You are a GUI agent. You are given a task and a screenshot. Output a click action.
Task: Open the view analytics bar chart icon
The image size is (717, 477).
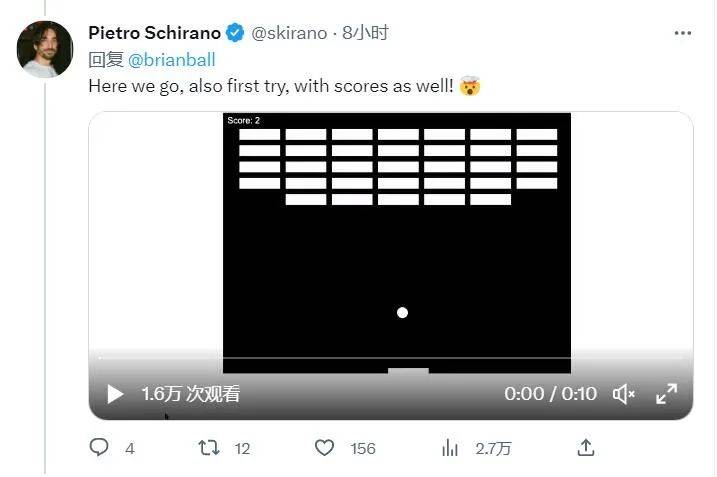(x=451, y=448)
